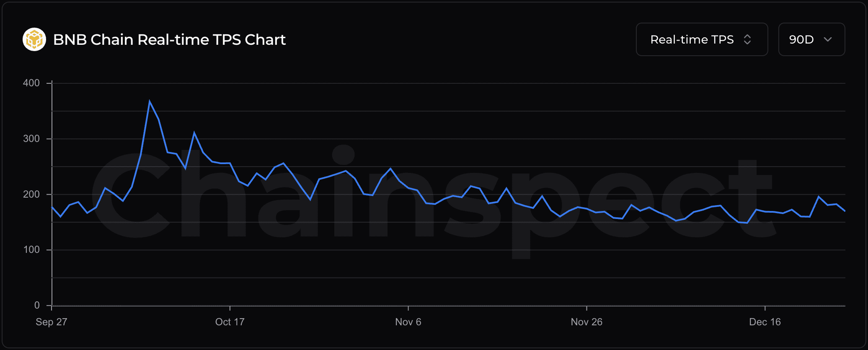The height and width of the screenshot is (350, 868).
Task: Click the Nov 6 date label
Action: click(408, 322)
